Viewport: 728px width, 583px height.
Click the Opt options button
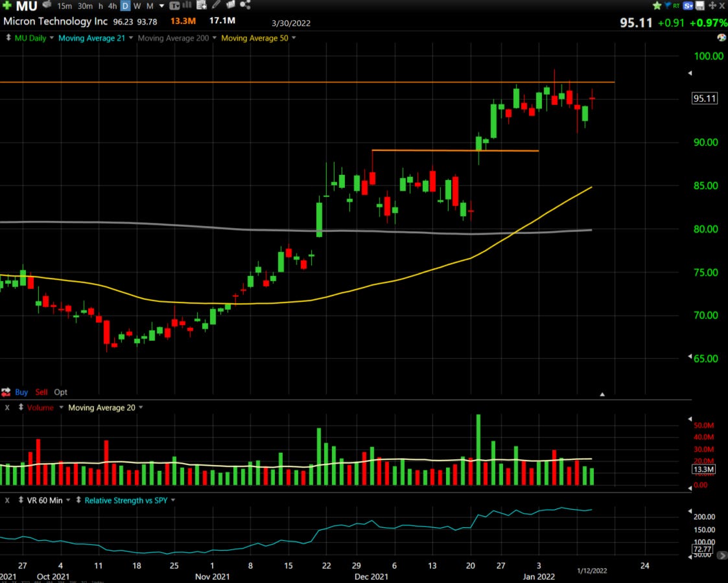(60, 392)
